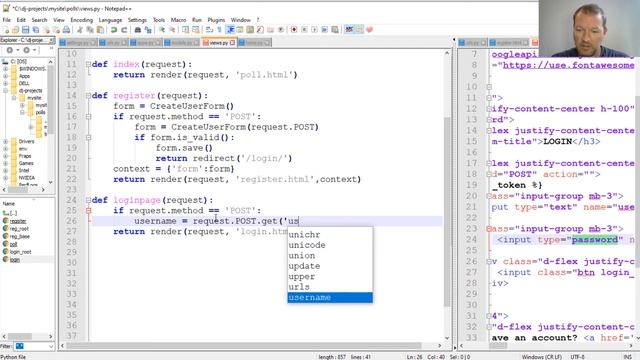Start macro recording with red dot
Image resolution: width=640 pixels, height=360 pixels.
tap(293, 30)
